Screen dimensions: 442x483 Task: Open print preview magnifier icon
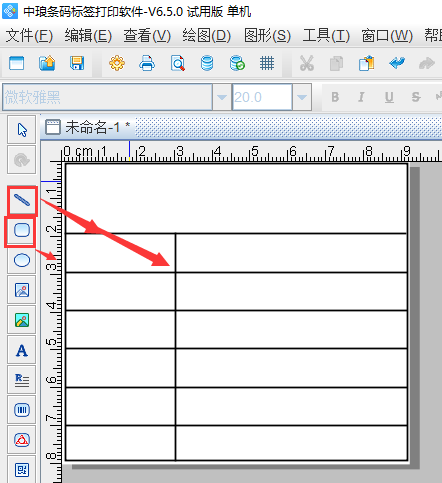(x=177, y=63)
